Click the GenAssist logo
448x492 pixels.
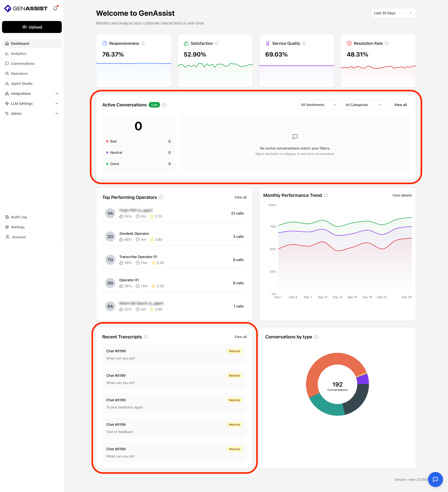[26, 8]
